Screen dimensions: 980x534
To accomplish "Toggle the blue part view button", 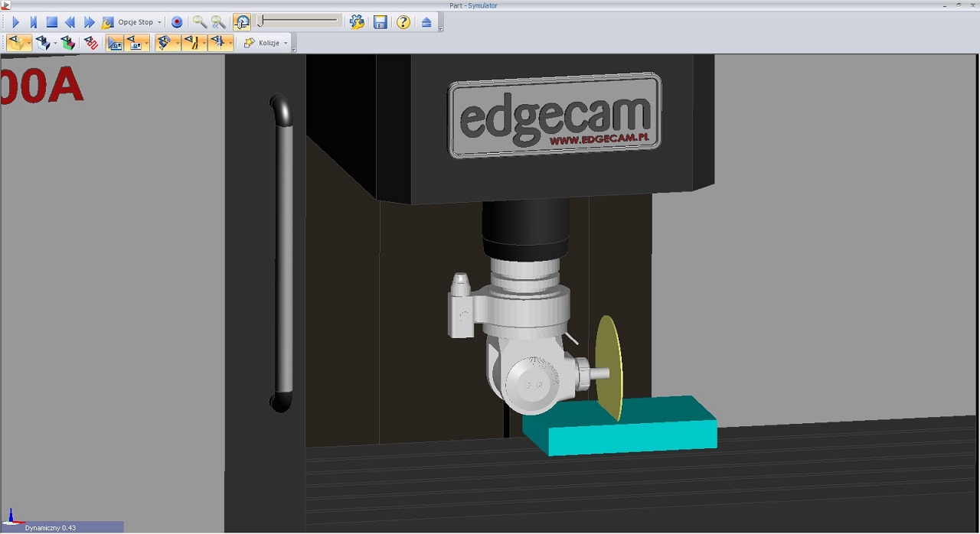I will click(x=42, y=43).
